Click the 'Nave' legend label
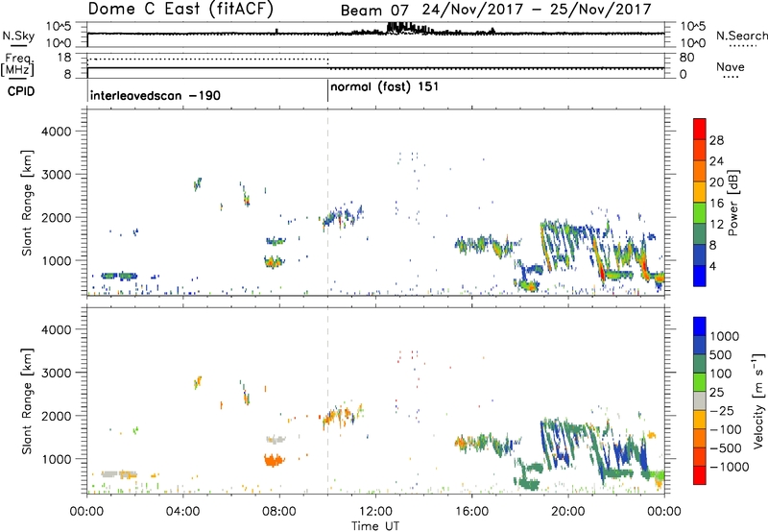Image resolution: width=768 pixels, height=532 pixels. pyautogui.click(x=730, y=66)
